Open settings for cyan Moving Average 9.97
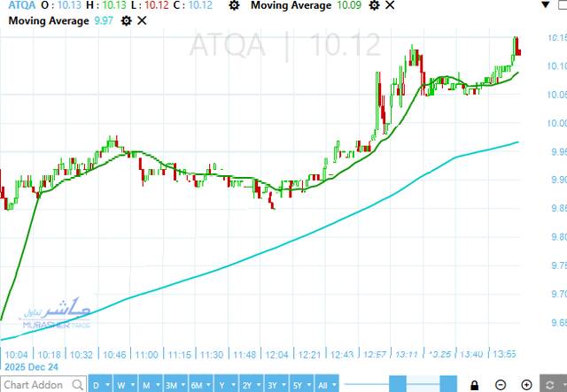The height and width of the screenshot is (392, 567). pyautogui.click(x=125, y=19)
